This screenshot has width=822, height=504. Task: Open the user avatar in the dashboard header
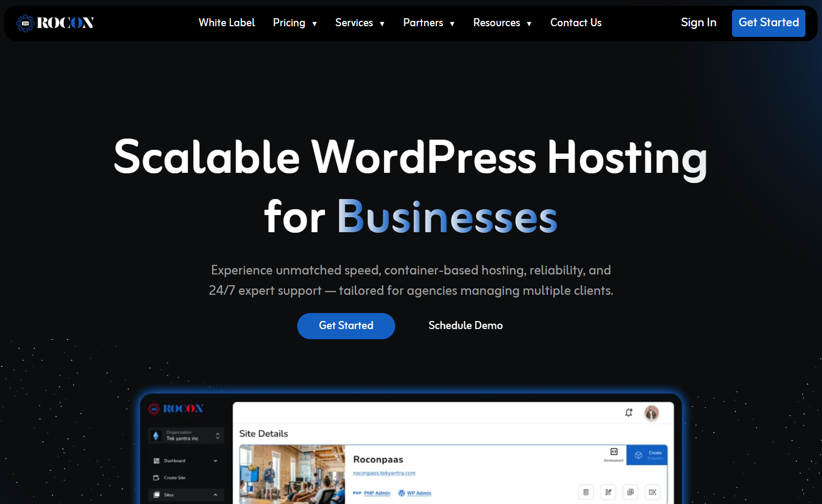coord(651,413)
